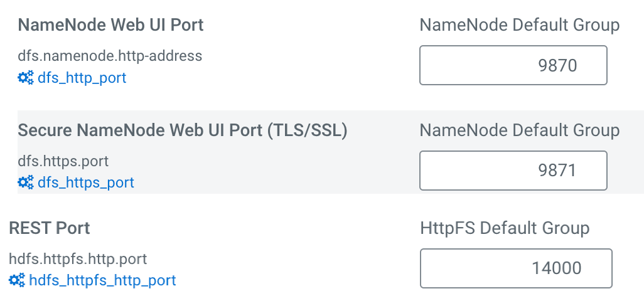Click NameNode Default Group label above 9870
This screenshot has height=301, width=644.
pyautogui.click(x=519, y=25)
